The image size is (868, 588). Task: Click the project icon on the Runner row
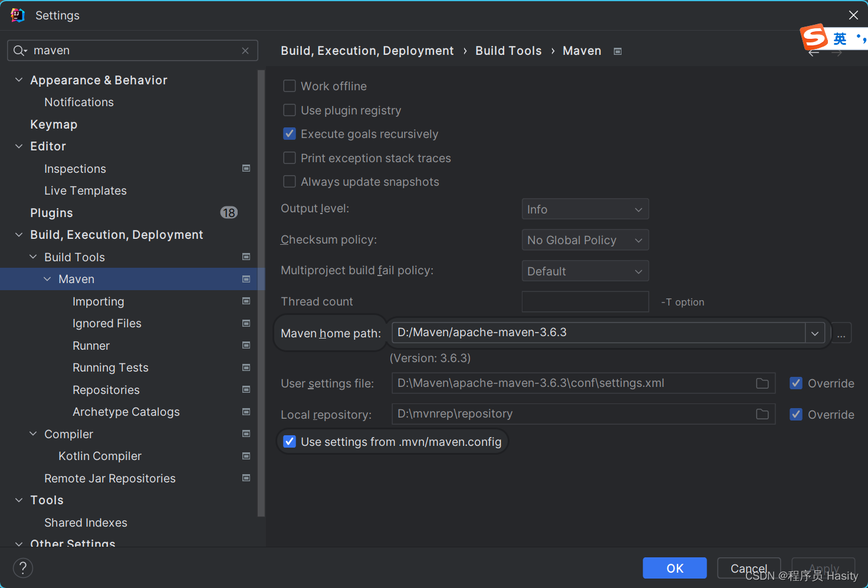246,346
